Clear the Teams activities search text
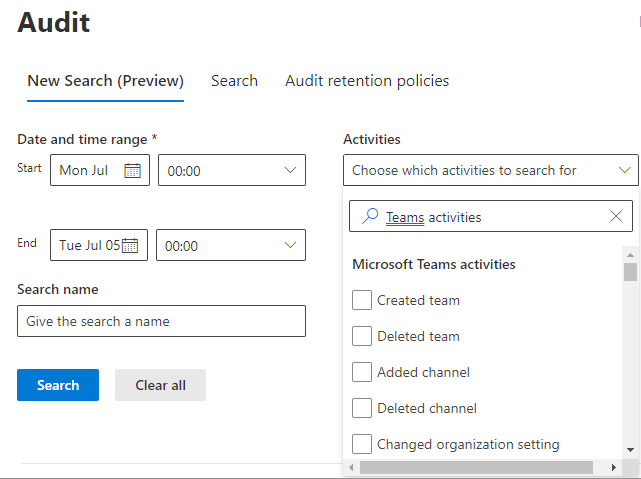This screenshot has height=479, width=641. click(615, 216)
